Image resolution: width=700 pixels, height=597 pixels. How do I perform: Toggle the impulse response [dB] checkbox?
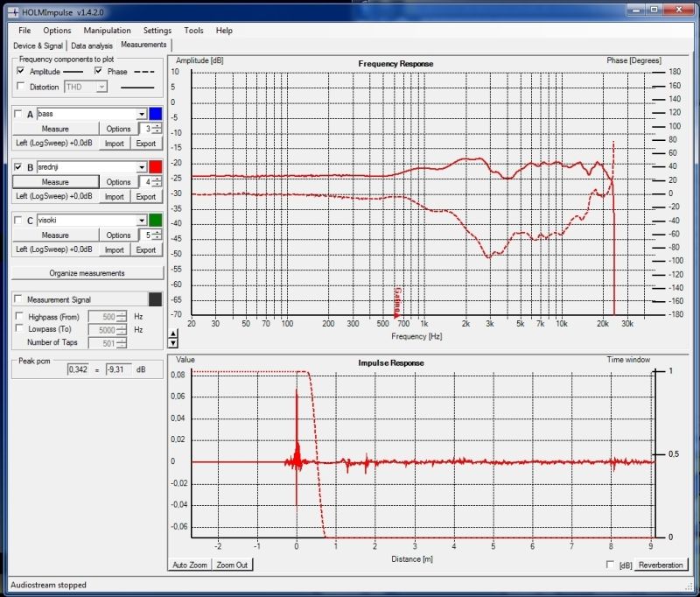point(610,565)
